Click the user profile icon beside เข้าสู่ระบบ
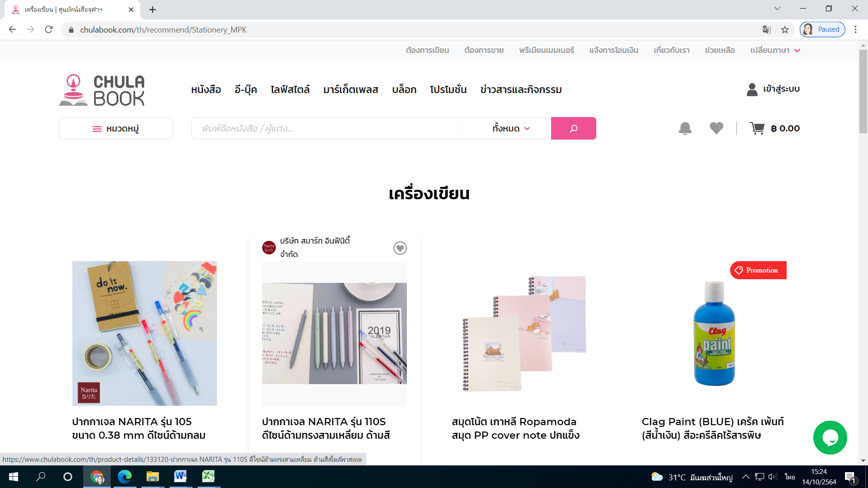Viewport: 868px width, 488px height. click(752, 89)
